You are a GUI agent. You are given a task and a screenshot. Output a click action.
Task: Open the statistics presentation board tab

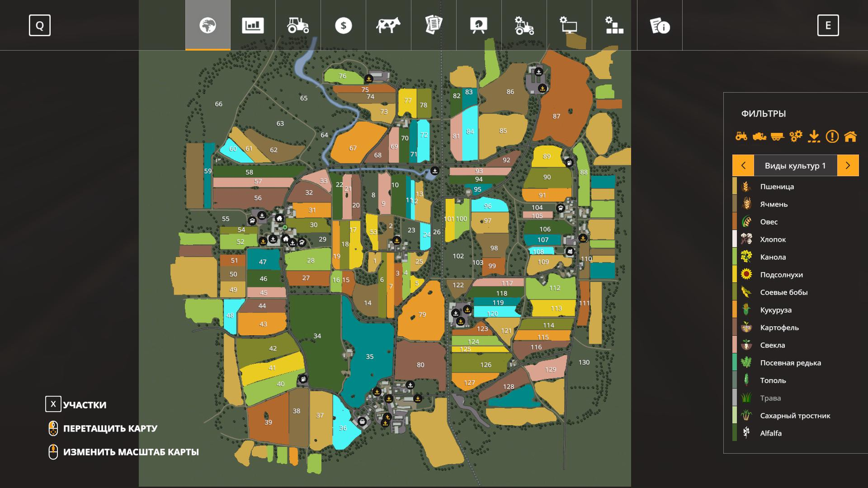[x=478, y=25]
